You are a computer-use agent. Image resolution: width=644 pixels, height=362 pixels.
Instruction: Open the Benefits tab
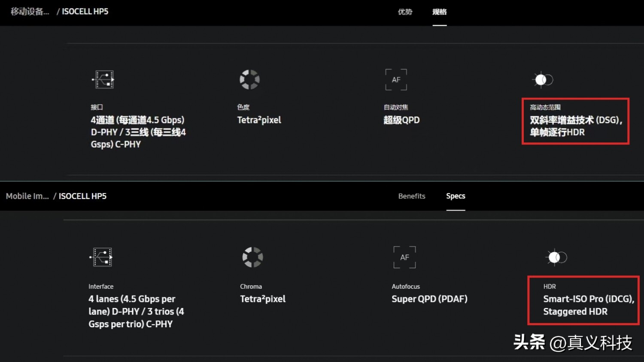pyautogui.click(x=412, y=196)
